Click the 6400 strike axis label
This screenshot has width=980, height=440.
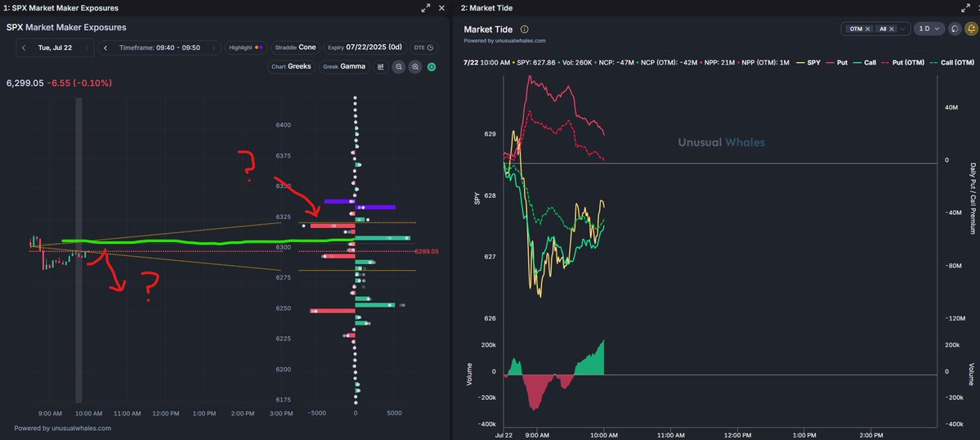pos(283,125)
